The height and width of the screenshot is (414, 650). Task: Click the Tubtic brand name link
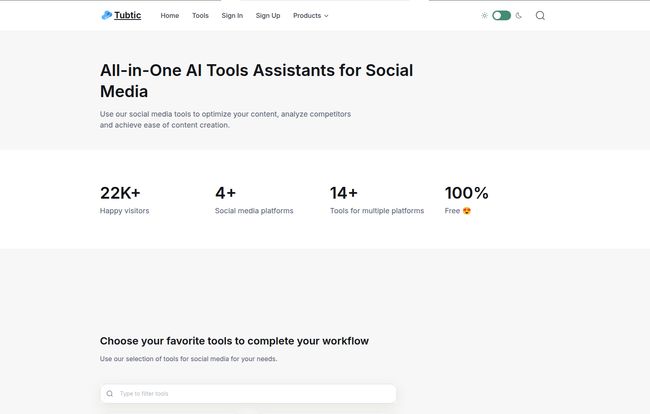tap(128, 15)
